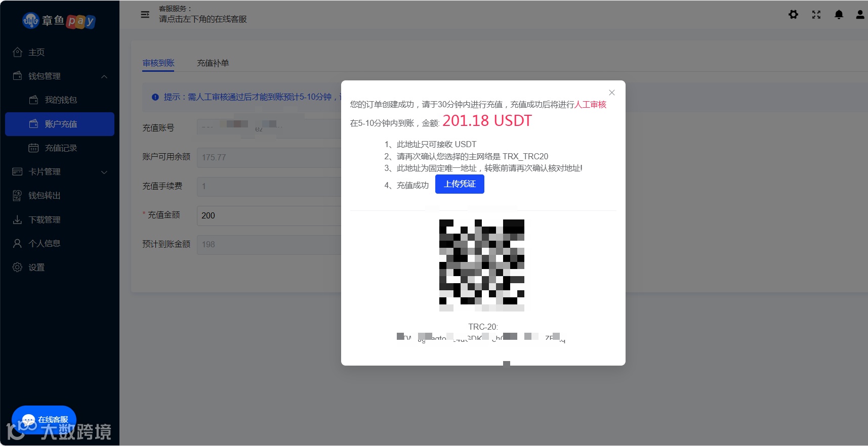Open the 设置 sidebar item
Viewport: 868px width, 446px height.
60,267
